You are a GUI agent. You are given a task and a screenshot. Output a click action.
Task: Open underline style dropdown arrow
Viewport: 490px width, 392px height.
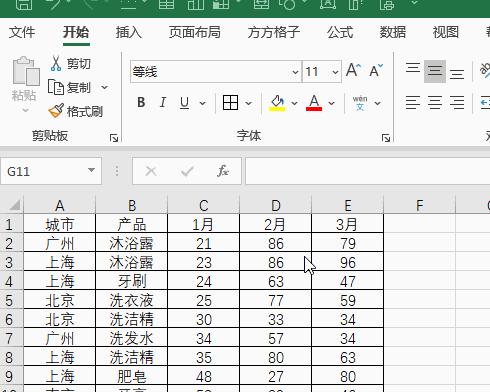coord(202,103)
